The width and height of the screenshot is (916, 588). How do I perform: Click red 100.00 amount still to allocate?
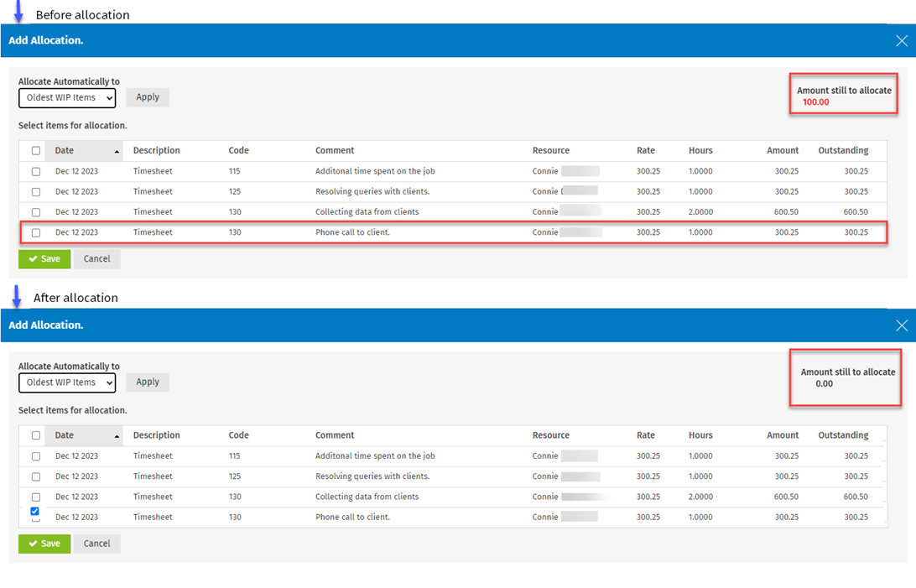pos(815,103)
